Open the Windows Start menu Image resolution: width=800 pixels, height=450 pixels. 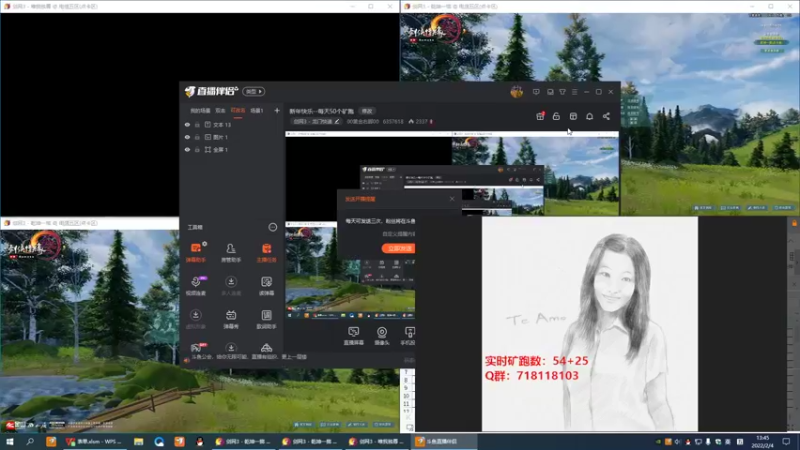[x=9, y=441]
